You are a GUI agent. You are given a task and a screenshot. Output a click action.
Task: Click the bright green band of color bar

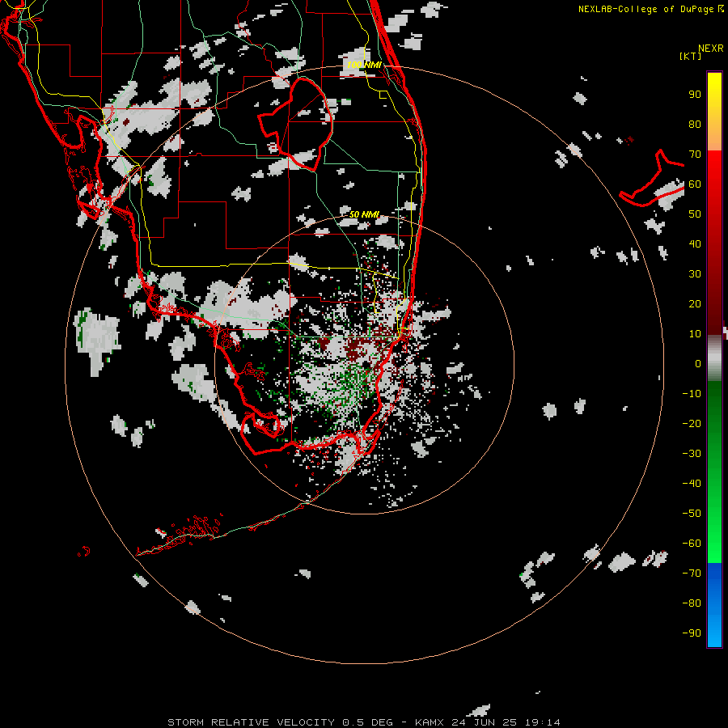point(714,520)
